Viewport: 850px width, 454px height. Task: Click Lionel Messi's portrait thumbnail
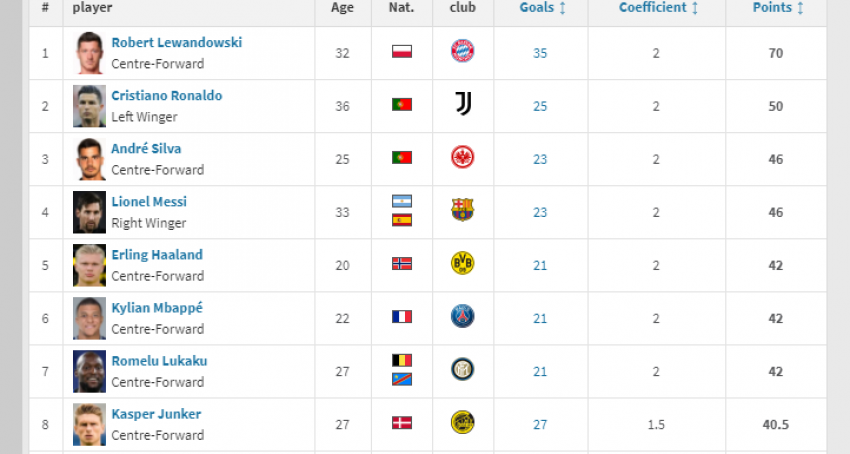click(x=89, y=211)
